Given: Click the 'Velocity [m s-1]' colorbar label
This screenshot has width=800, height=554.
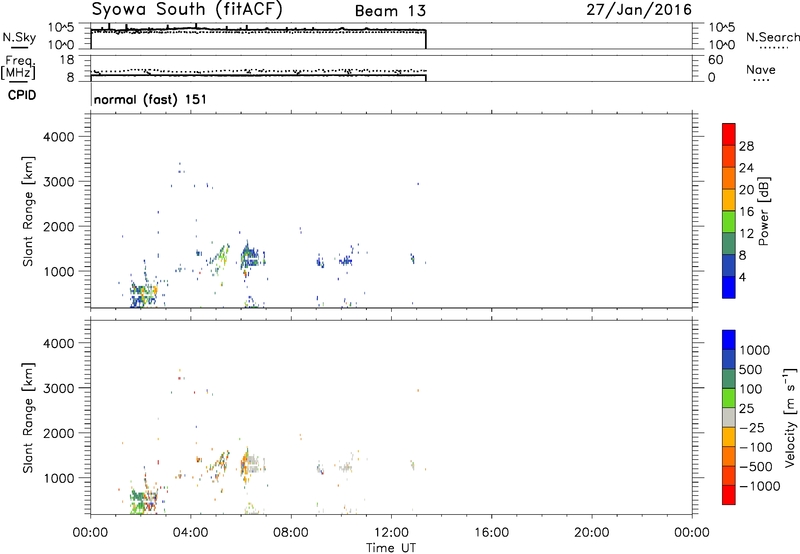Looking at the screenshot, I should pyautogui.click(x=790, y=417).
